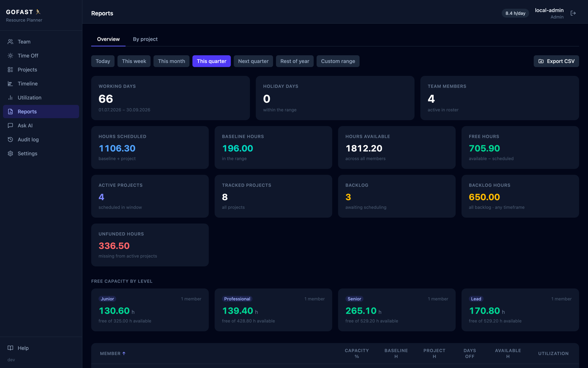Click the Lead level badge
This screenshot has width=588, height=368.
[x=476, y=299]
